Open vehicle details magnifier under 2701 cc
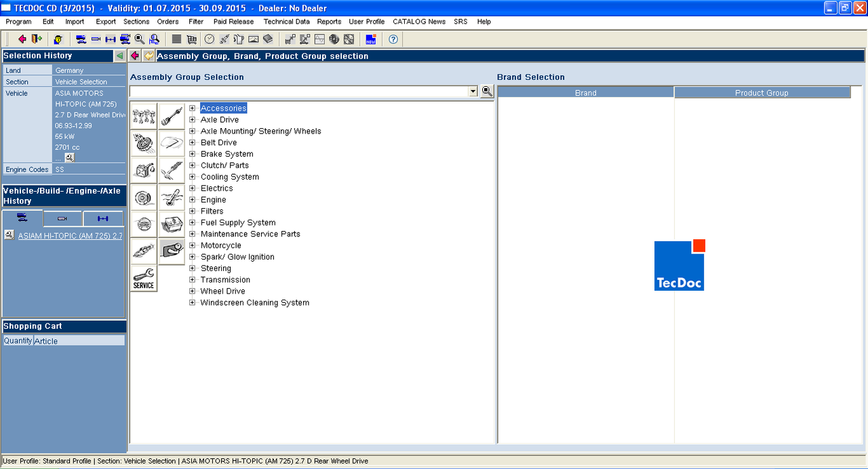Screen dimensions: 868x469 (69, 157)
